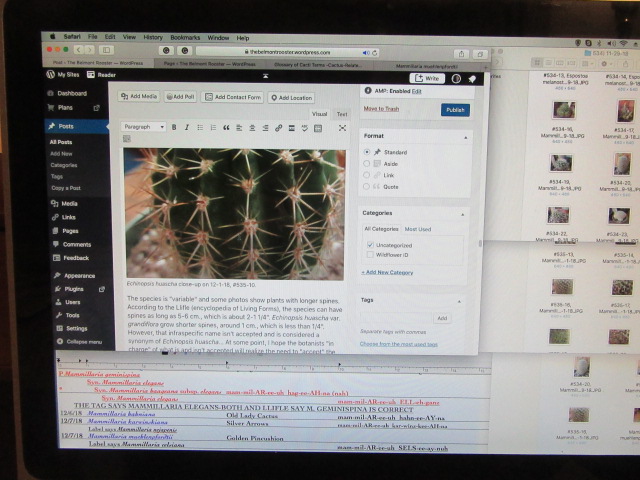Click the Add Media button
The width and height of the screenshot is (640, 480).
pos(139,97)
